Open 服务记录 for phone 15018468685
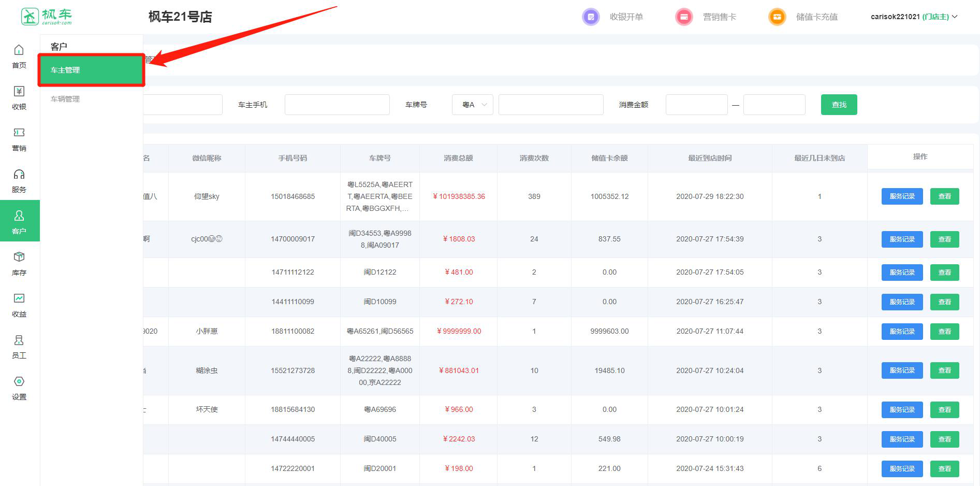 coord(902,196)
